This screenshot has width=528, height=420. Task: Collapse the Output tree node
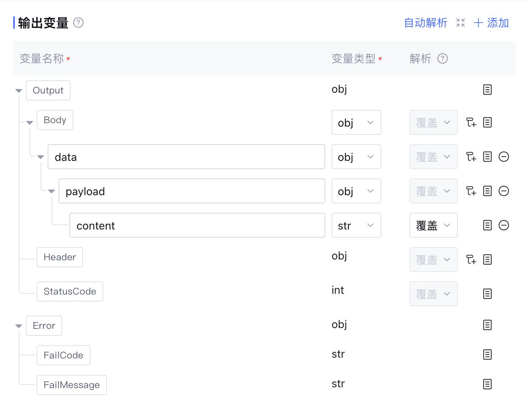pos(19,91)
